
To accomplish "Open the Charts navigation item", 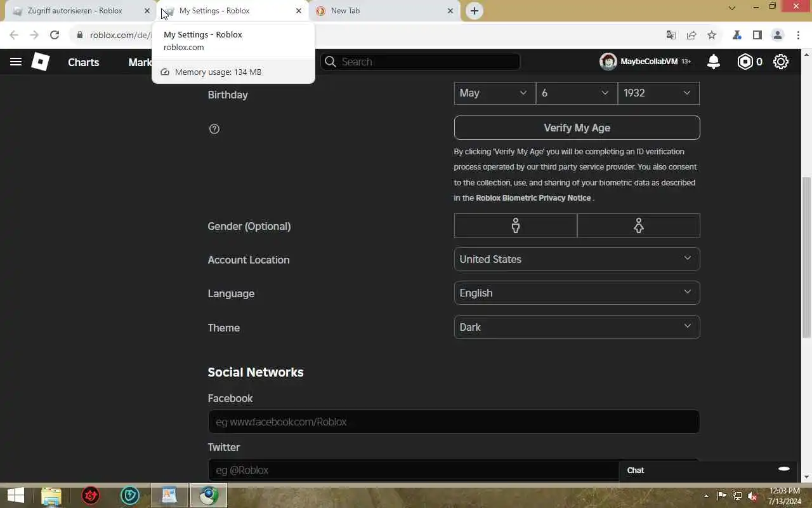I will pyautogui.click(x=84, y=62).
